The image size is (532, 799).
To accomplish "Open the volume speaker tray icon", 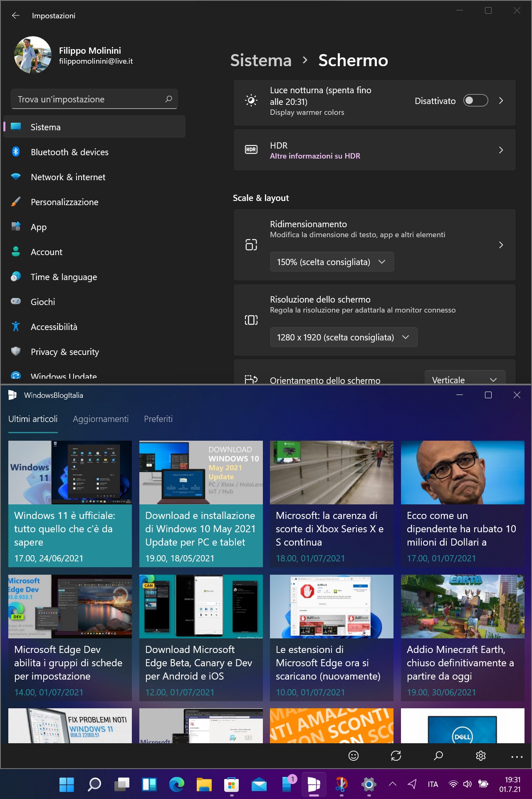I will [x=468, y=784].
